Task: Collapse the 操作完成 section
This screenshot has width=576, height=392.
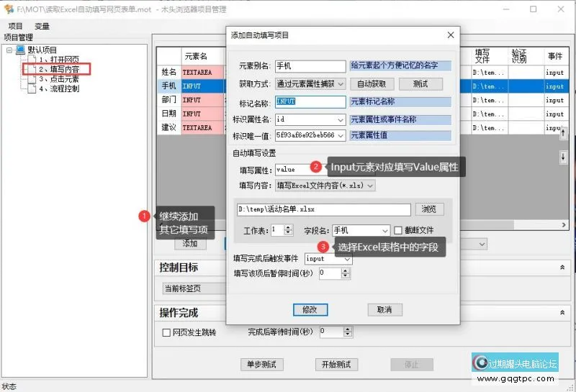Action: point(562,313)
